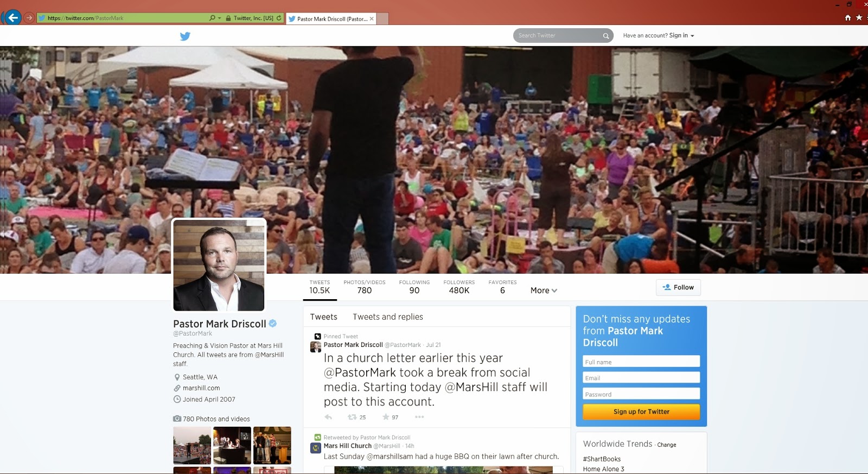This screenshot has width=868, height=474.
Task: Focus the Search Twitter field
Action: click(x=563, y=35)
